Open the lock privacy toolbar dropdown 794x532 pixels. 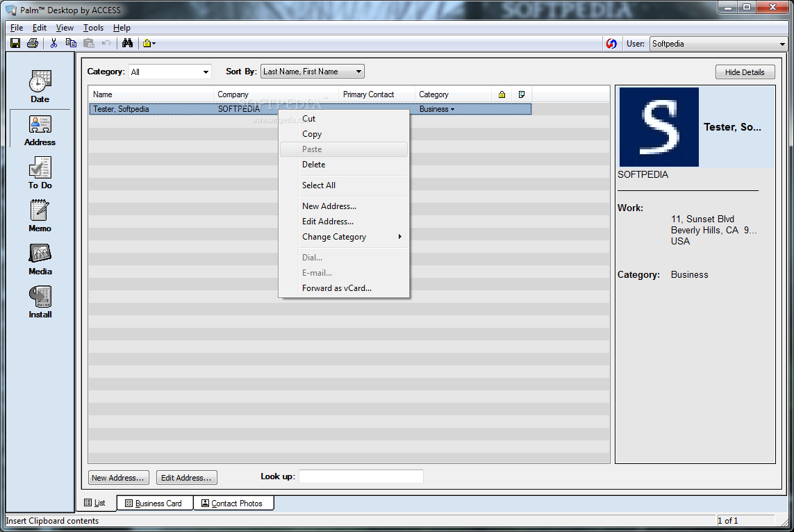(x=149, y=44)
